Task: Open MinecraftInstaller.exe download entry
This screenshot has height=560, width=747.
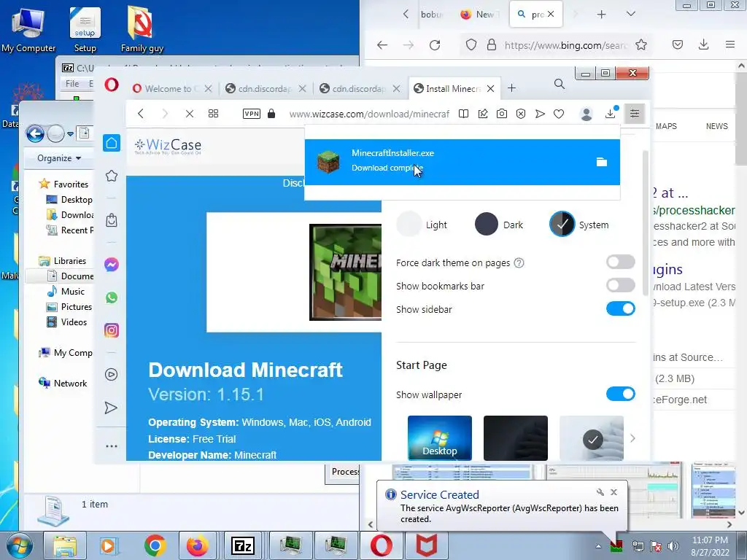Action: point(462,162)
